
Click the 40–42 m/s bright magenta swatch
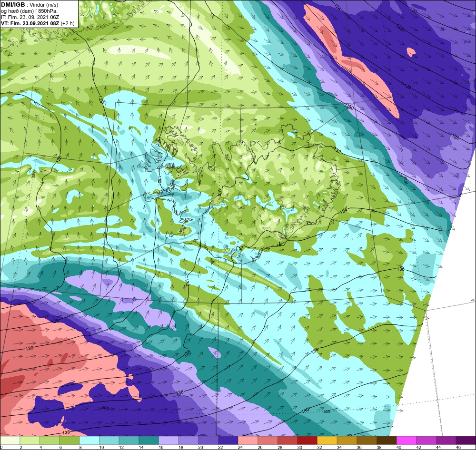(407, 440)
